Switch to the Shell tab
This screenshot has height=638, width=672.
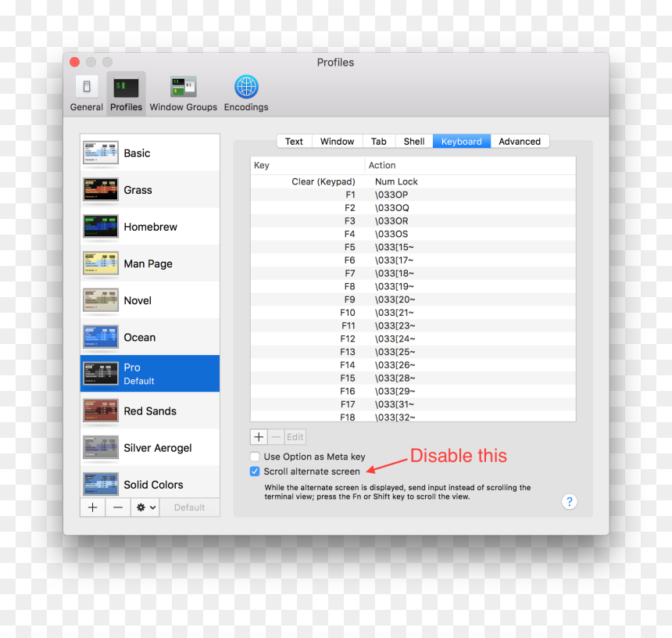pos(414,142)
